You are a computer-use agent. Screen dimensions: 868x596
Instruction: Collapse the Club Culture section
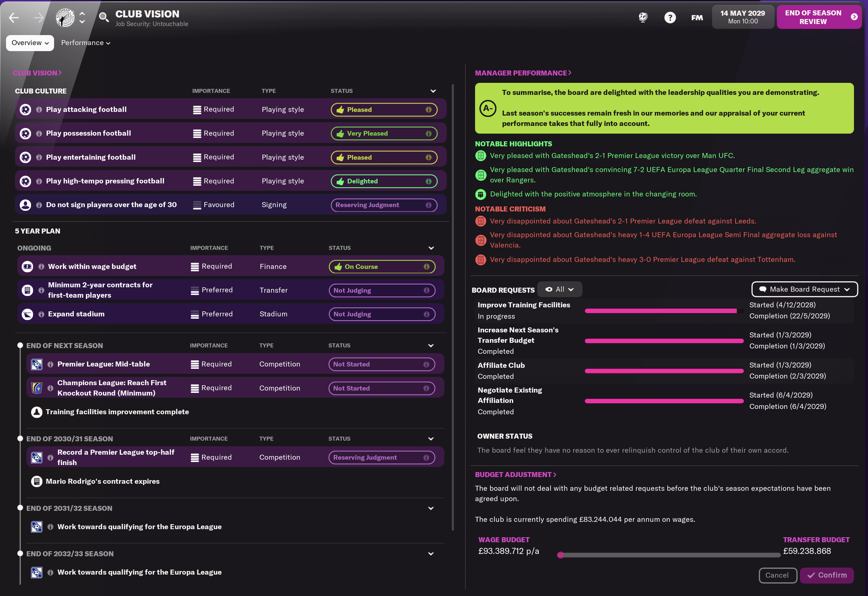(x=433, y=91)
